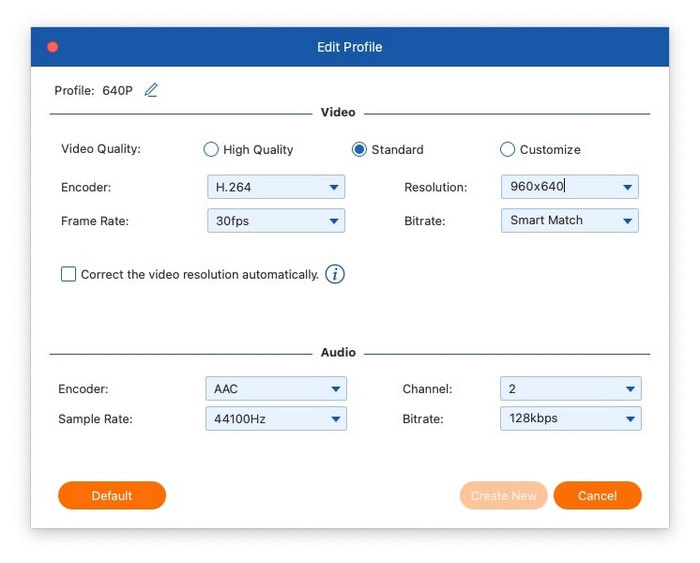
Task: Select the High Quality radio button
Action: point(211,150)
